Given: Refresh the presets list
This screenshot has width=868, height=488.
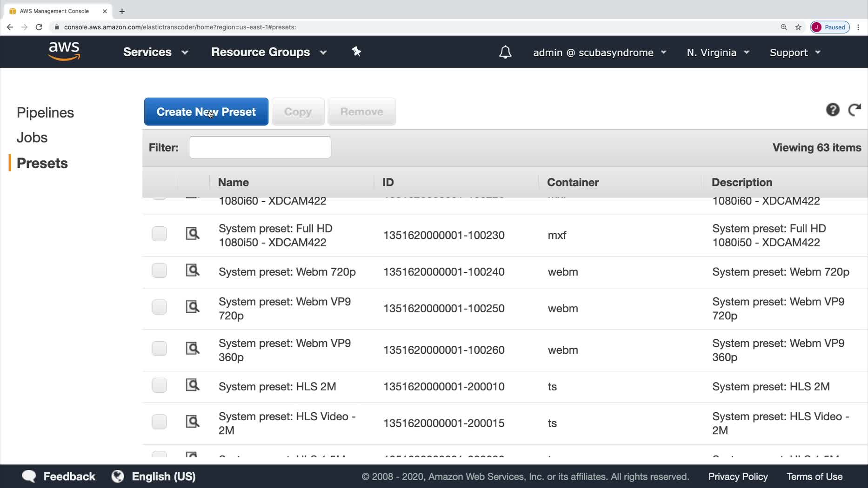Looking at the screenshot, I should point(855,110).
